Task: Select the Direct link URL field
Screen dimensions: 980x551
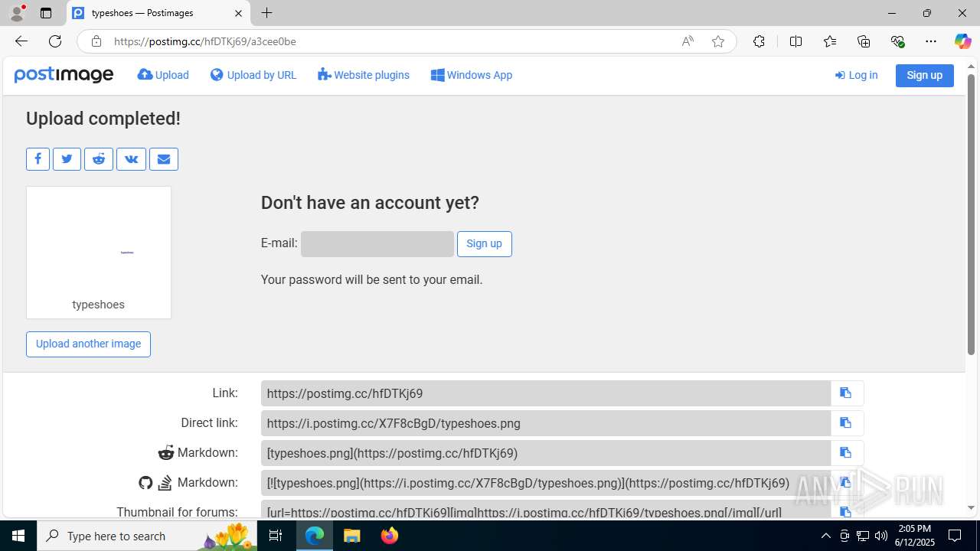Action: coord(546,423)
